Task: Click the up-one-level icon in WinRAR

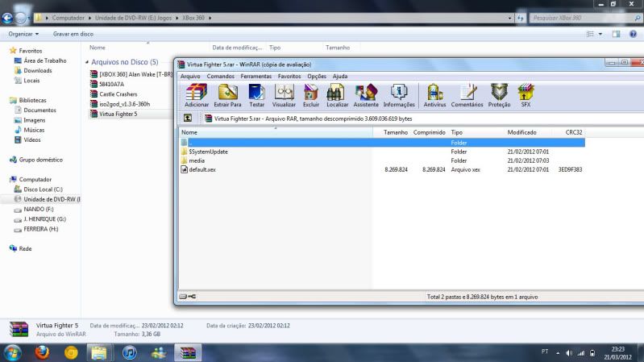Action: coord(188,119)
